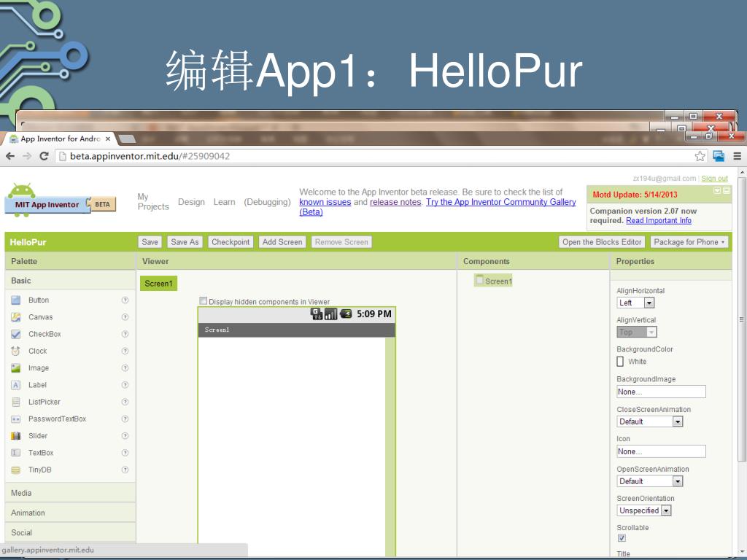Screen dimensions: 747x560
Task: Open the (Debugging) menu item
Action: coord(267,202)
